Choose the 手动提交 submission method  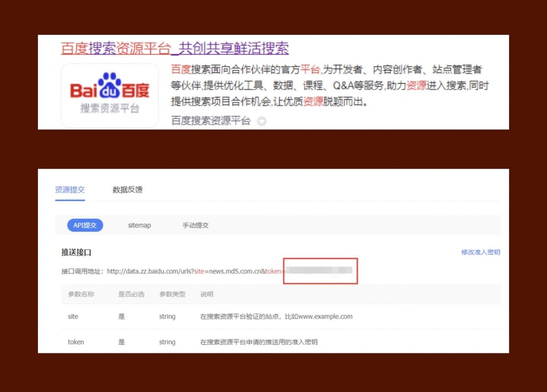(195, 225)
